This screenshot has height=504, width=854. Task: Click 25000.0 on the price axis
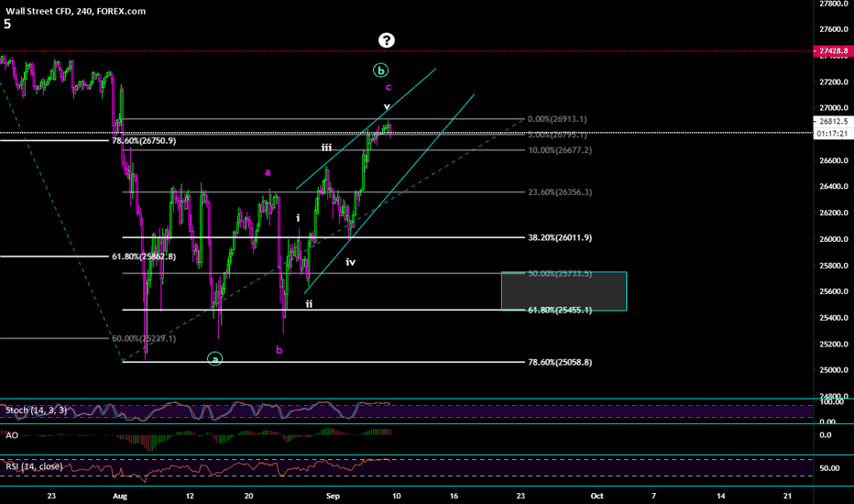pyautogui.click(x=834, y=370)
